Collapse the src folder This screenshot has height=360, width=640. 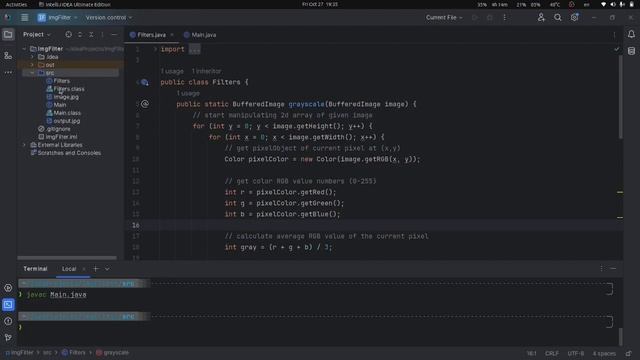32,73
